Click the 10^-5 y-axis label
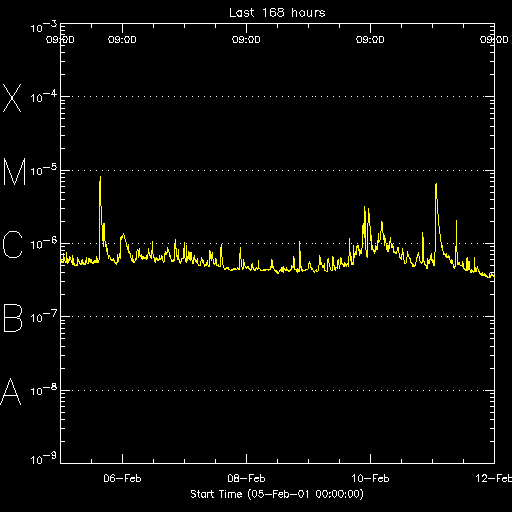The image size is (512, 512). [44, 170]
